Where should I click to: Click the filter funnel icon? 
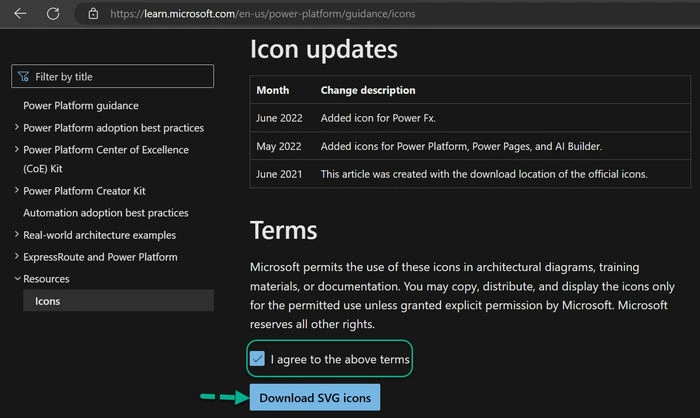24,77
